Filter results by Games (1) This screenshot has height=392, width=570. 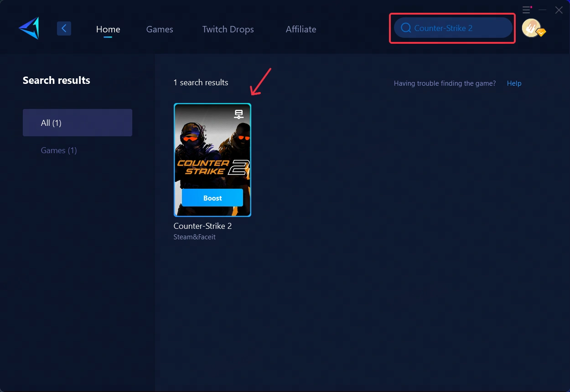pos(59,150)
